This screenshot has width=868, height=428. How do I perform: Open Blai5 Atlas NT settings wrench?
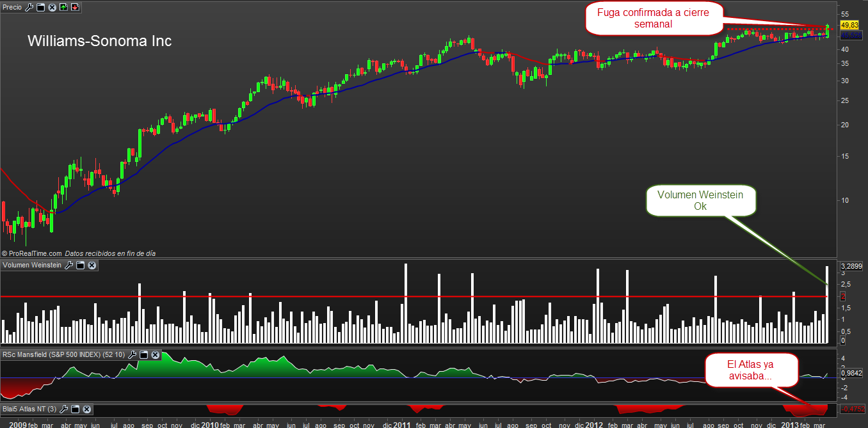coord(64,409)
